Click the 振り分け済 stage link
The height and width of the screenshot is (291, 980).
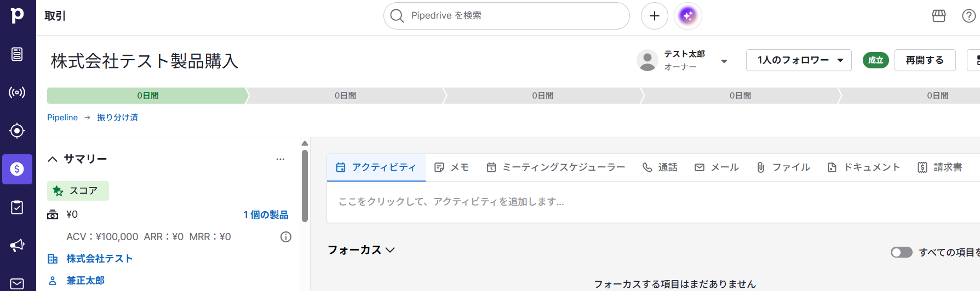pos(117,118)
